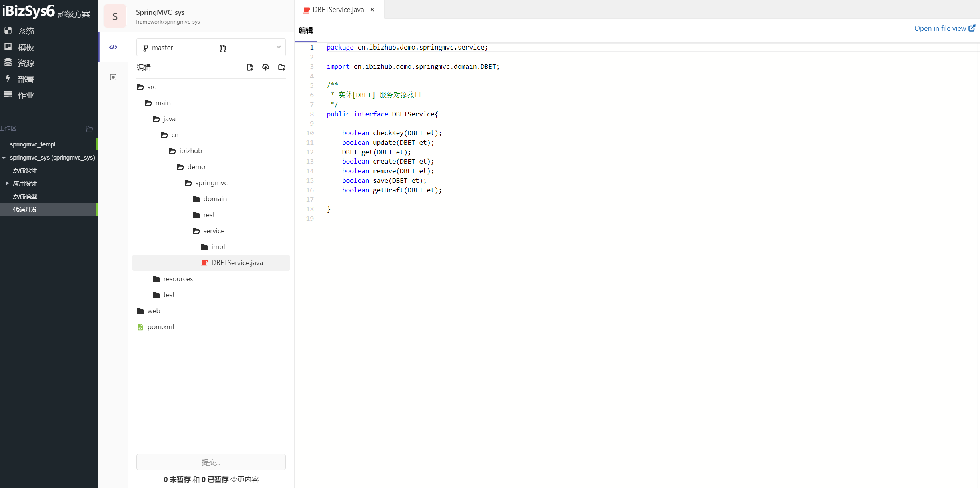The height and width of the screenshot is (488, 980).
Task: Click the SpringMVC_sys project title
Action: coord(160,12)
